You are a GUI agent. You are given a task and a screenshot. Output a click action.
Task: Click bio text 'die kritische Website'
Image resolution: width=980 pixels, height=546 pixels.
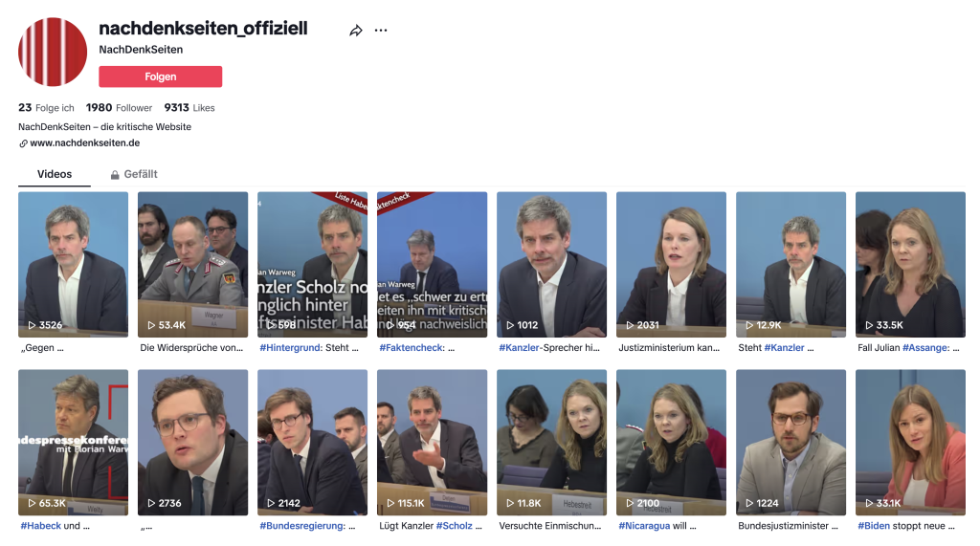point(146,127)
